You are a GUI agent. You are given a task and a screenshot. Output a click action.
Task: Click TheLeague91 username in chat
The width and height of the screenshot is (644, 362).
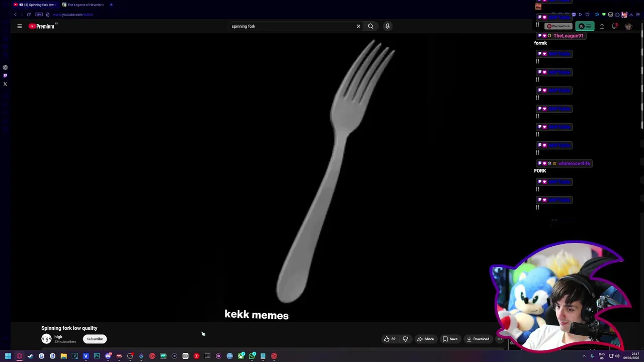click(x=569, y=36)
